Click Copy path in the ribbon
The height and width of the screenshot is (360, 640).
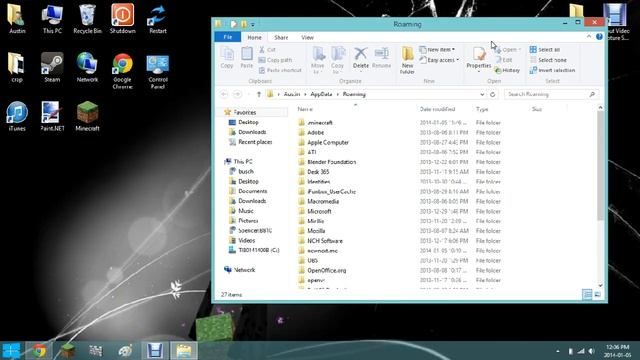coord(276,60)
